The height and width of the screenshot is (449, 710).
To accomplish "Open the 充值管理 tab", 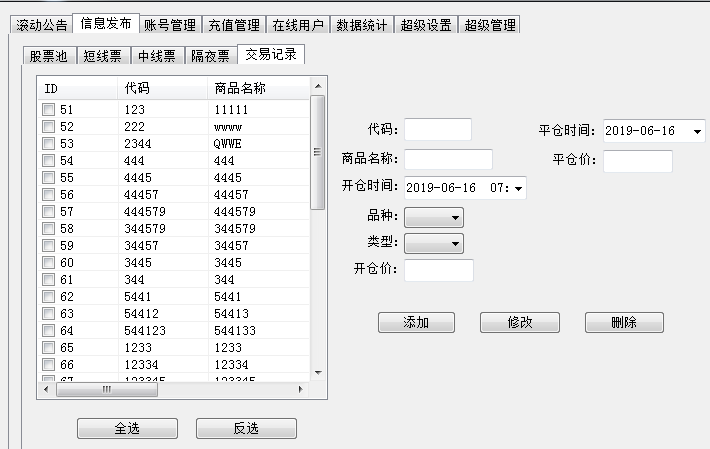I will pyautogui.click(x=234, y=25).
